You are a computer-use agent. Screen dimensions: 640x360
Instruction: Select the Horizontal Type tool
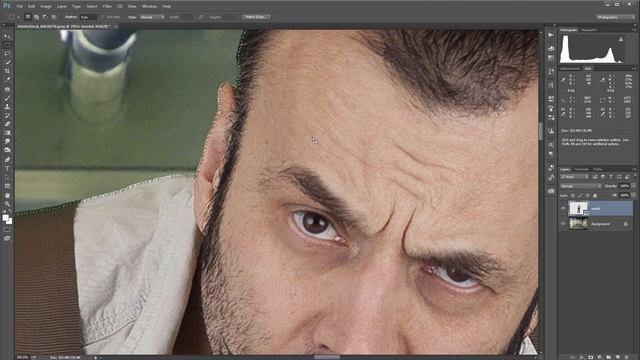tap(7, 168)
